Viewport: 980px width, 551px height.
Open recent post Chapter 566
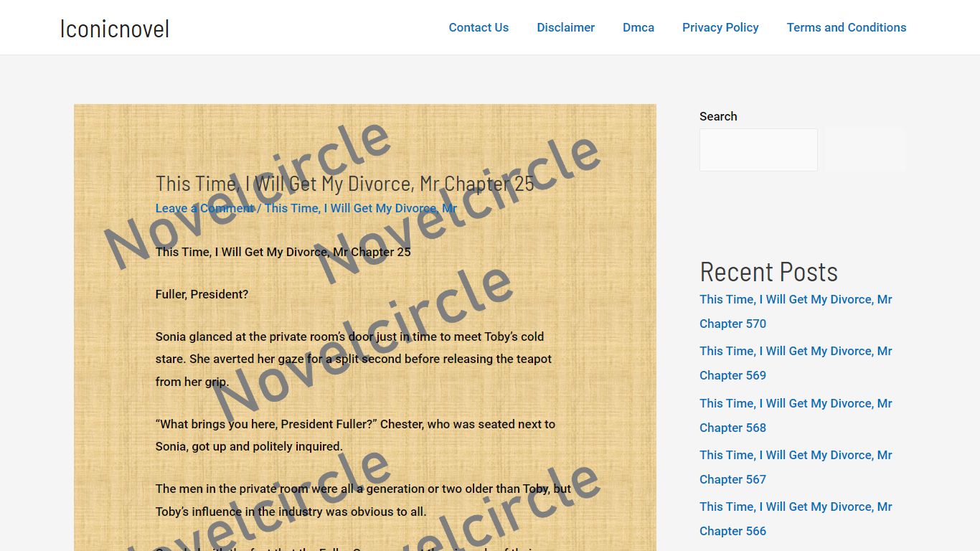pos(796,519)
